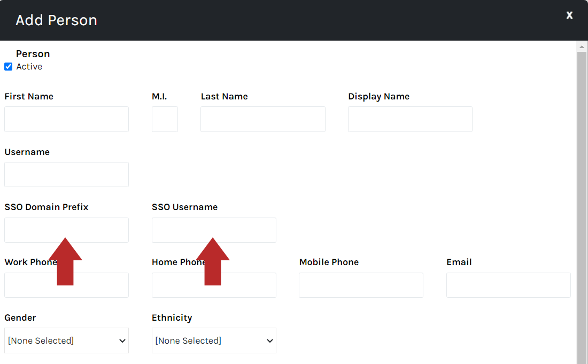Click the Email input field
Viewport: 588px width, 364px height.
[x=508, y=285]
